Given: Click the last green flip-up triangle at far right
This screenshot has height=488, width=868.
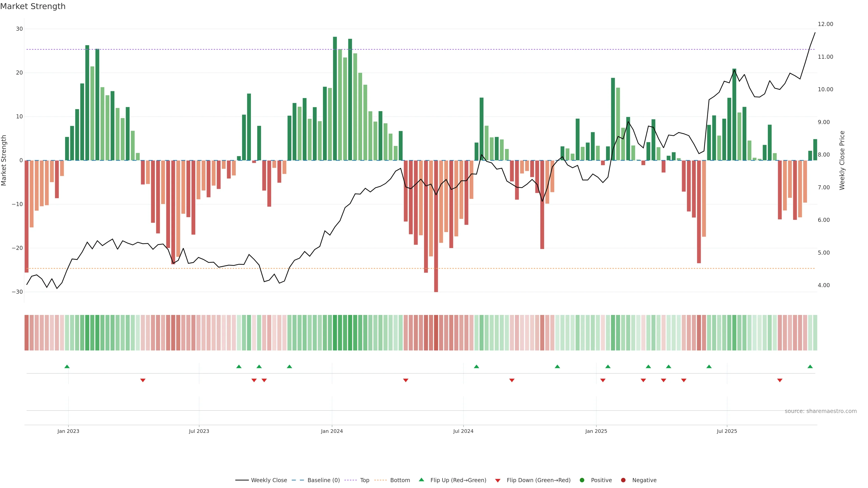Looking at the screenshot, I should pyautogui.click(x=810, y=366).
